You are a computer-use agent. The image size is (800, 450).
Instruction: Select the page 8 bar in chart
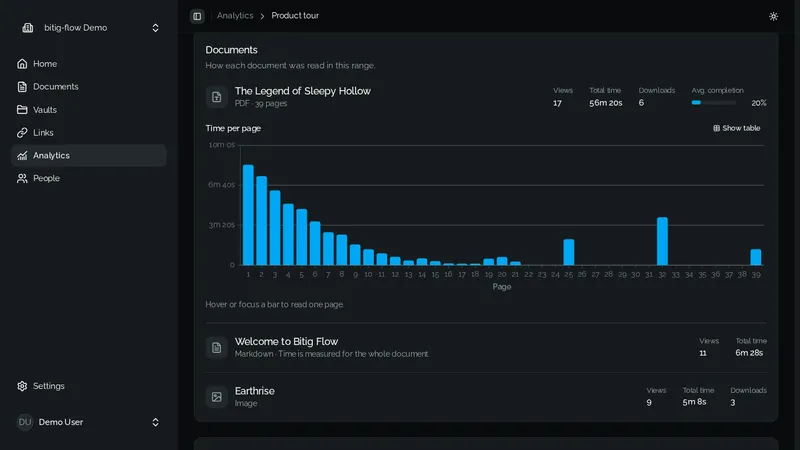coord(342,250)
